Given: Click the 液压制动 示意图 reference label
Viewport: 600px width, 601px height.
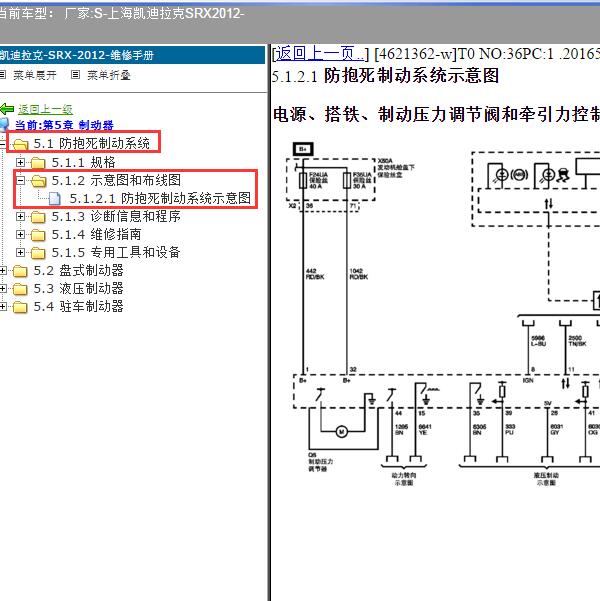Looking at the screenshot, I should pos(546,479).
